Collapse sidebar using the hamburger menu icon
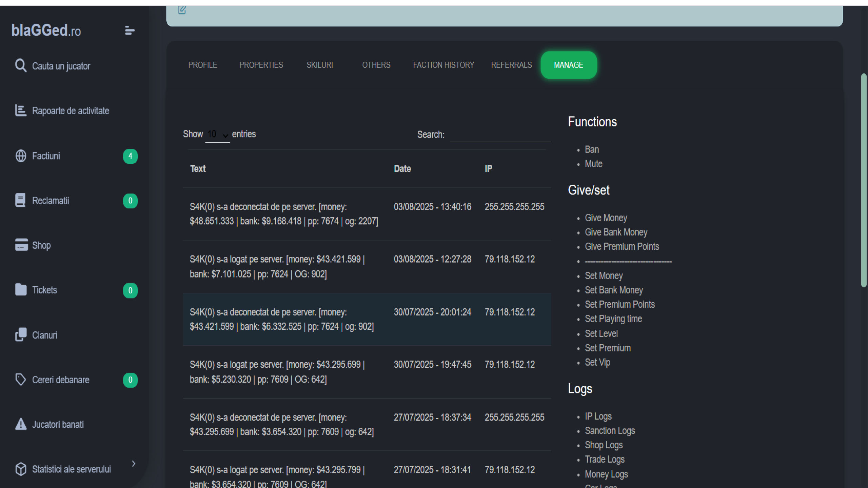The image size is (868, 488). [130, 30]
